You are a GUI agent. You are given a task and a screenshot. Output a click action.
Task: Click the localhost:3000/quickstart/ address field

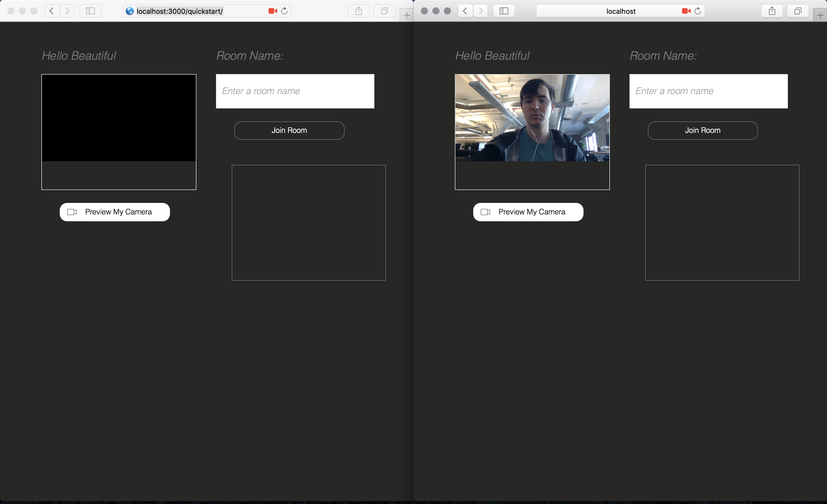(x=207, y=11)
